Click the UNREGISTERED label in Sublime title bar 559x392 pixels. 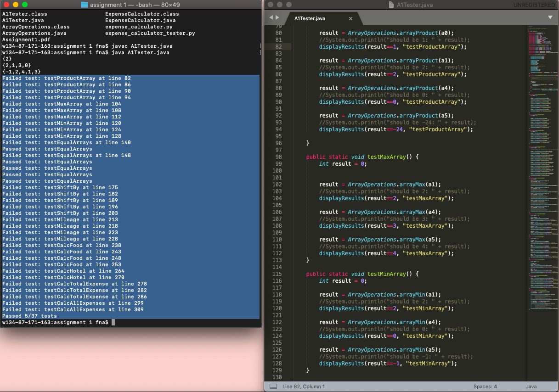[x=534, y=5]
